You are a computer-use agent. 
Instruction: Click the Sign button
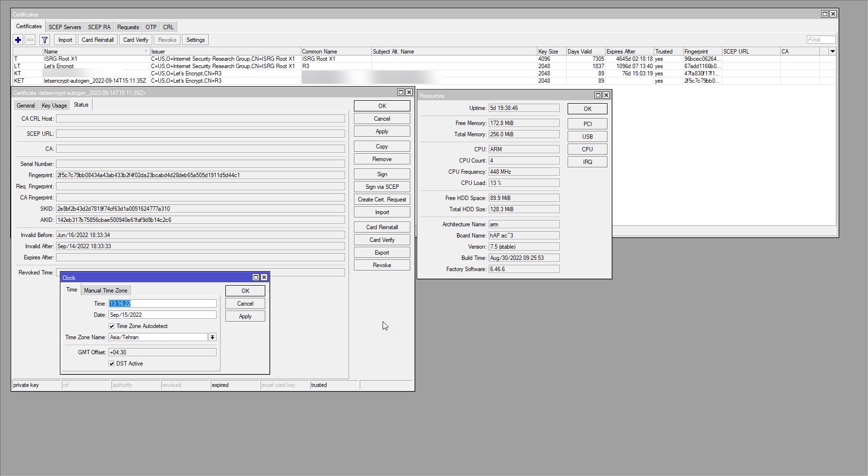point(382,174)
